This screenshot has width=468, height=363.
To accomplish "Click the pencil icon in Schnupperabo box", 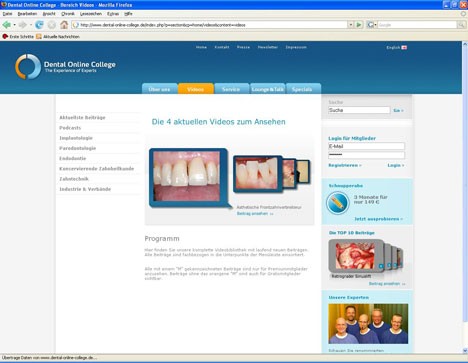I will 337,203.
